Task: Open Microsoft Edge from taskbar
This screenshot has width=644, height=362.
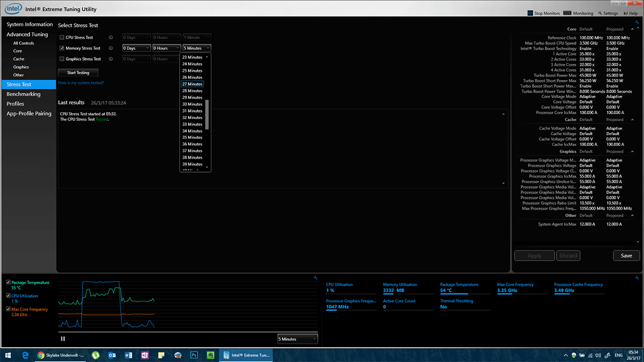Action: point(26,355)
